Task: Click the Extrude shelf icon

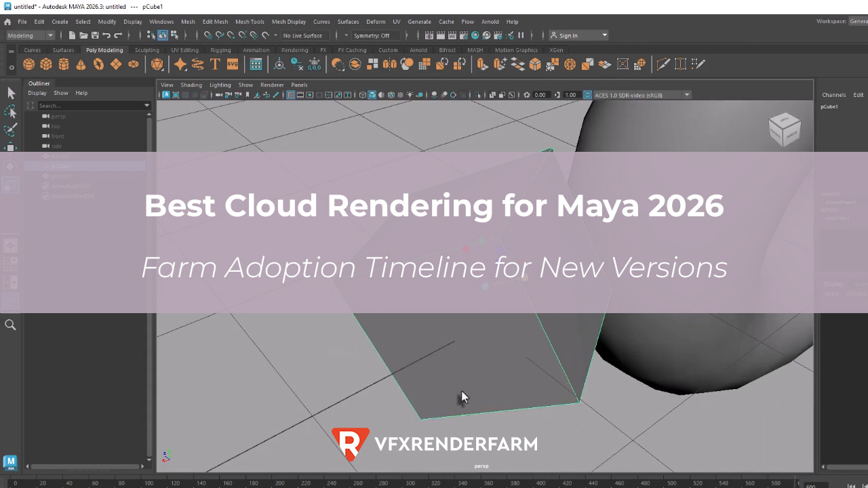Action: [482, 64]
